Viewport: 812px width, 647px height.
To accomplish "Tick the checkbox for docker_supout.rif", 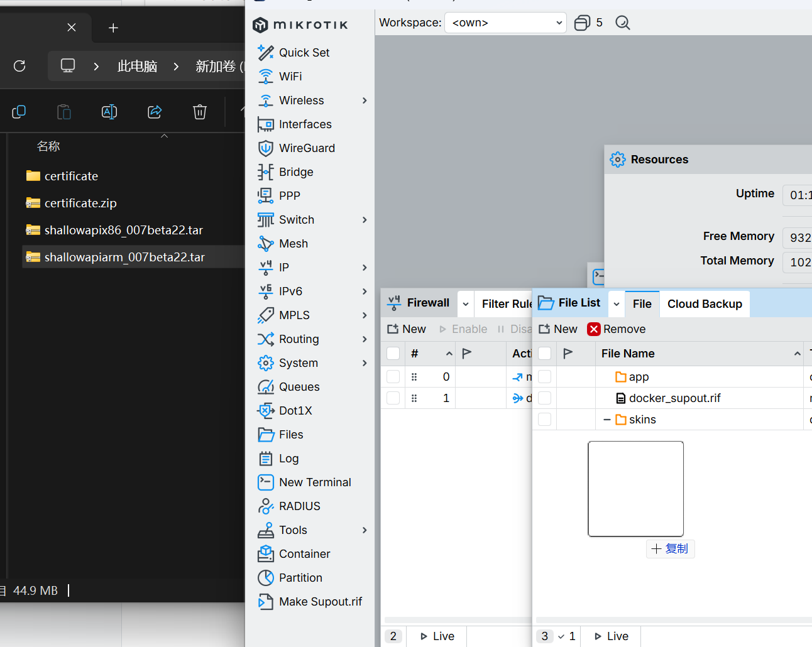I will pyautogui.click(x=545, y=398).
